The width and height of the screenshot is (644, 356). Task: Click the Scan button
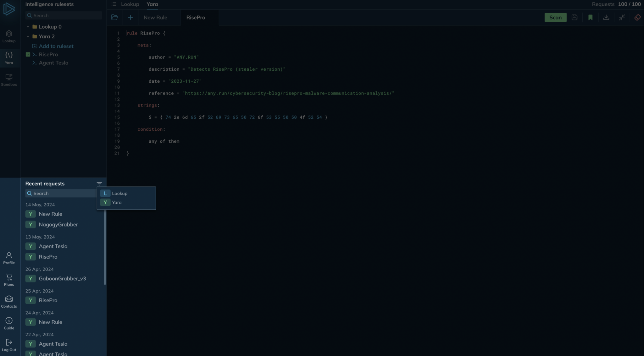tap(555, 17)
